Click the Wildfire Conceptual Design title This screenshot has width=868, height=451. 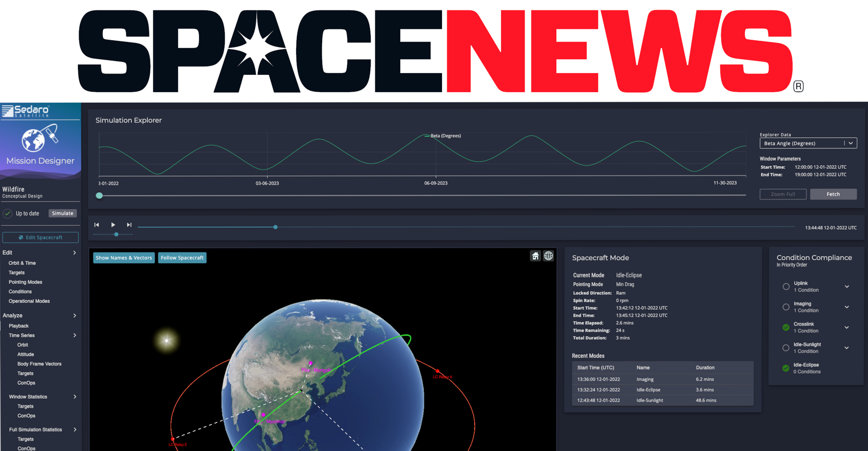click(22, 192)
